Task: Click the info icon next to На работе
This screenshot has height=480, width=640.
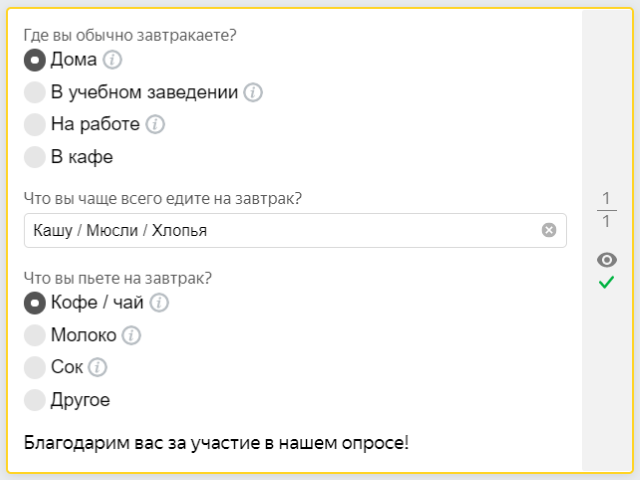Action: point(155,124)
